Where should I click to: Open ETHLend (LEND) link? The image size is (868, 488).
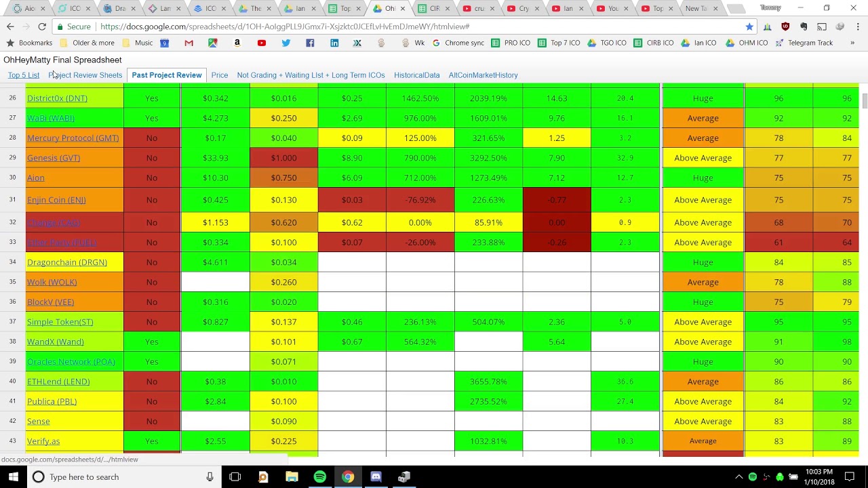[58, 382]
